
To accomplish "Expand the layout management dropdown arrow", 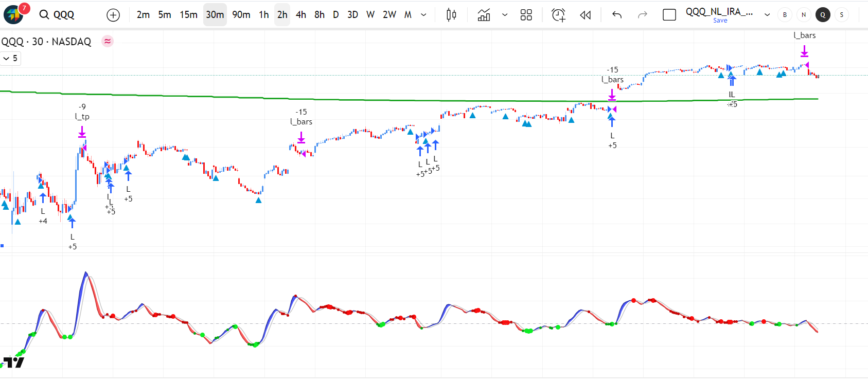I will pos(767,15).
